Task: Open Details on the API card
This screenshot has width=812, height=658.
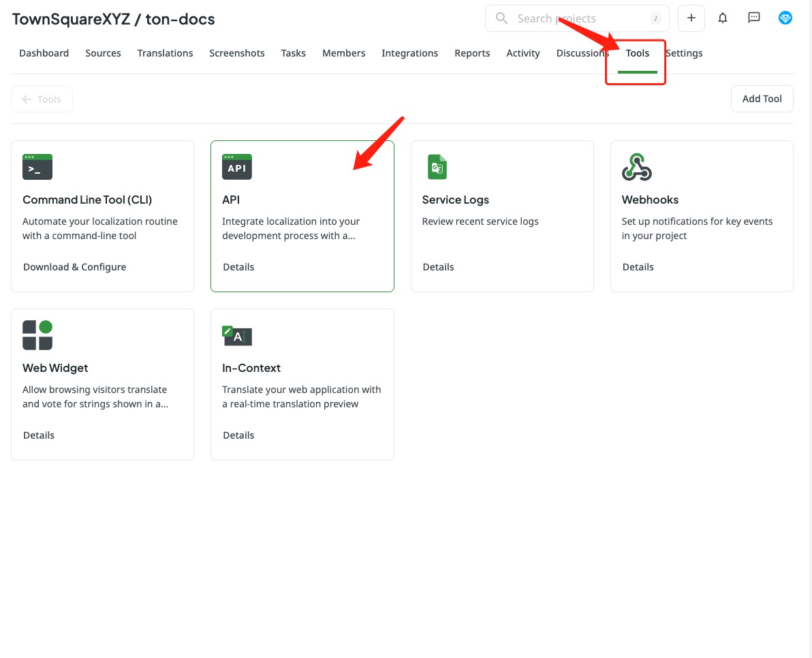Action: (x=238, y=266)
